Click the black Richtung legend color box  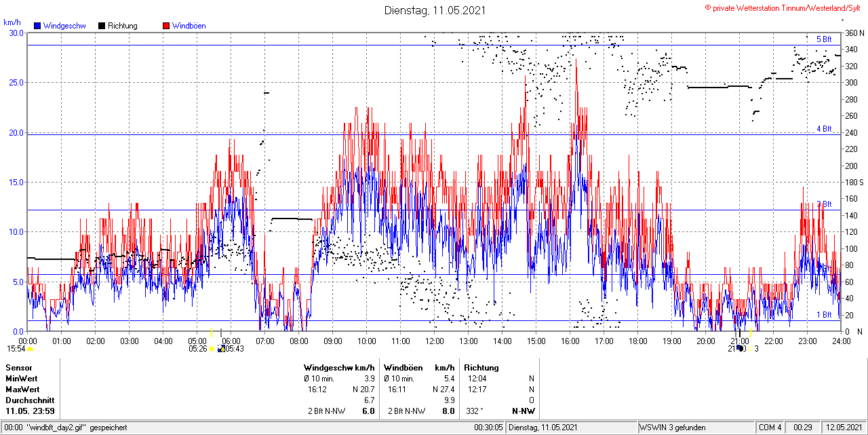pos(102,26)
